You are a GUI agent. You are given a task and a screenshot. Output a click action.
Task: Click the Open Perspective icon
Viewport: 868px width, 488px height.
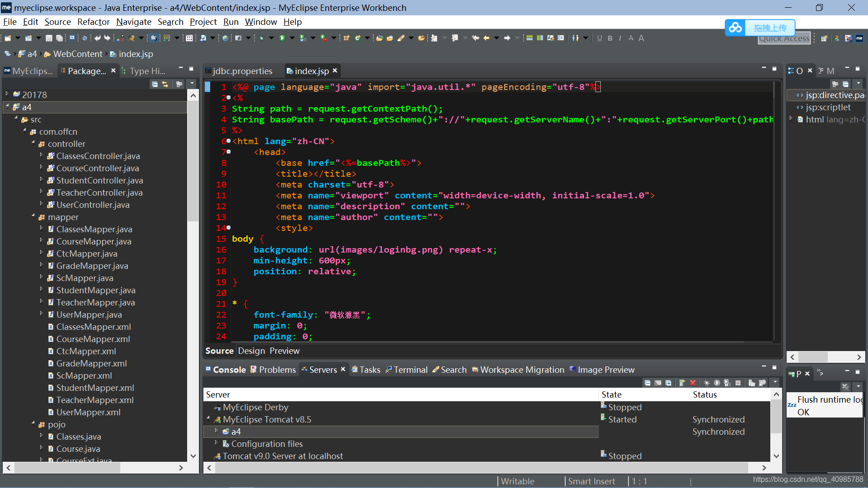tap(824, 38)
